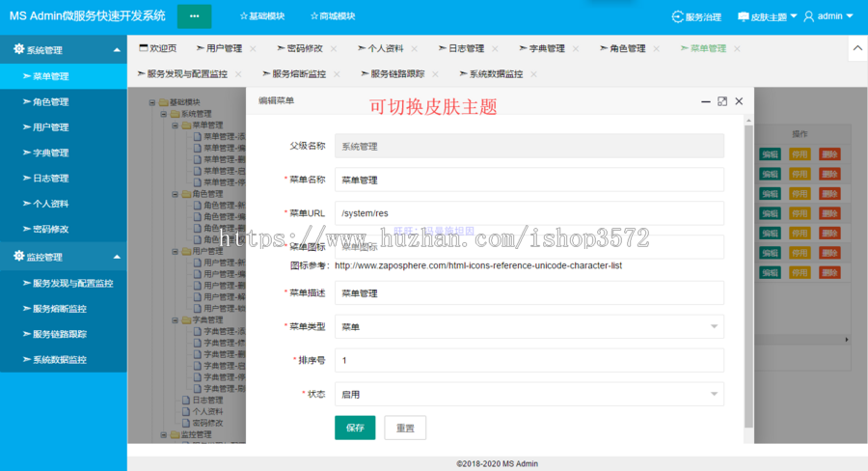Viewport: 868px width, 471px height.
Task: Click the 排序号 input field
Action: [x=529, y=360]
